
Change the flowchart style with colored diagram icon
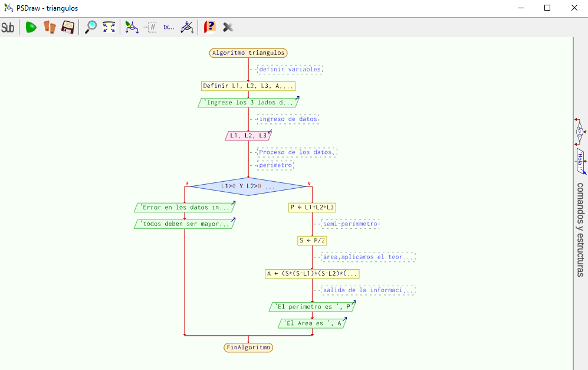(132, 27)
